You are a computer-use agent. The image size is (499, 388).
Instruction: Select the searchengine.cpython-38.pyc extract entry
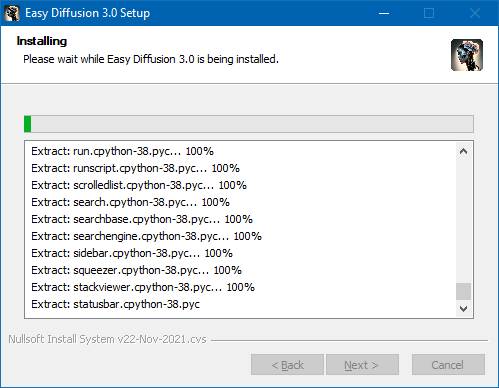pyautogui.click(x=146, y=236)
